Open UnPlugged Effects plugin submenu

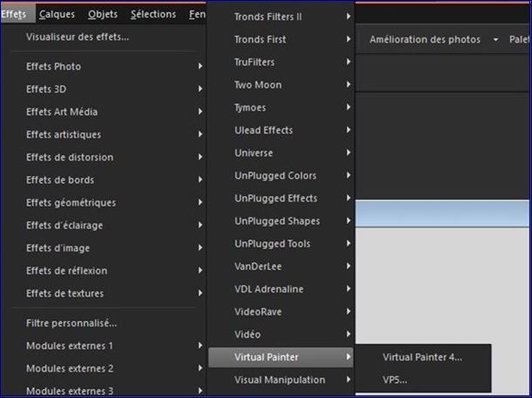click(281, 198)
